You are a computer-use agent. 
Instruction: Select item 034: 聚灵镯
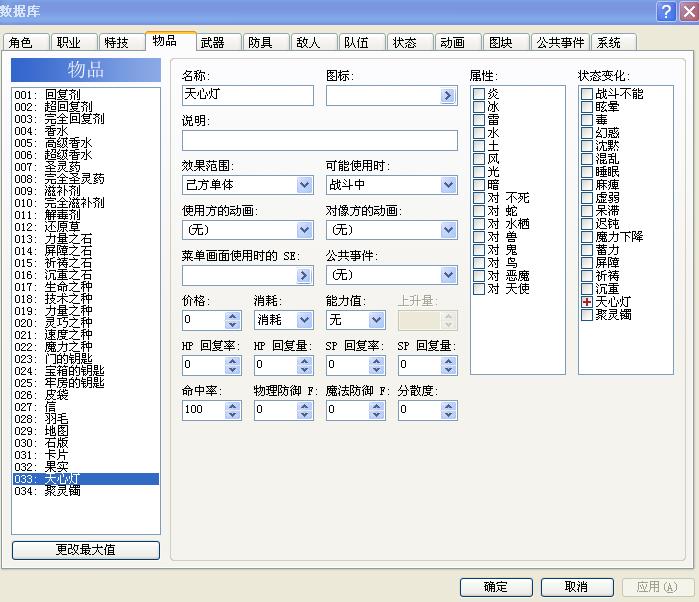pyautogui.click(x=86, y=491)
